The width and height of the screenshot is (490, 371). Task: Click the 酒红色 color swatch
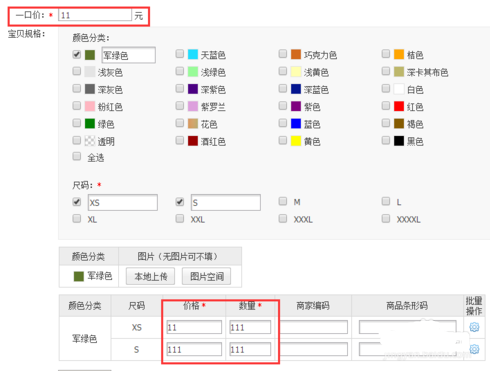click(x=193, y=141)
